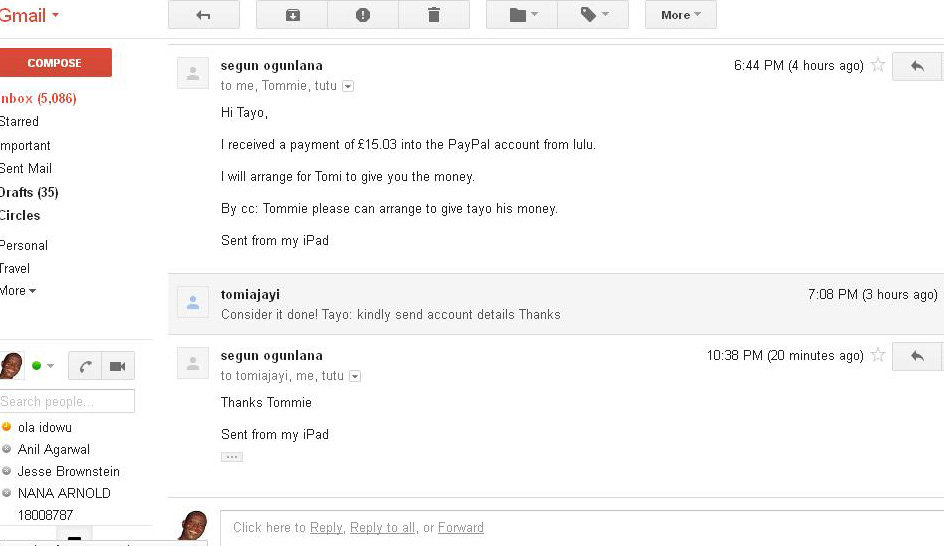Image resolution: width=944 pixels, height=546 pixels.
Task: Click the Reply to all link
Action: pos(382,528)
